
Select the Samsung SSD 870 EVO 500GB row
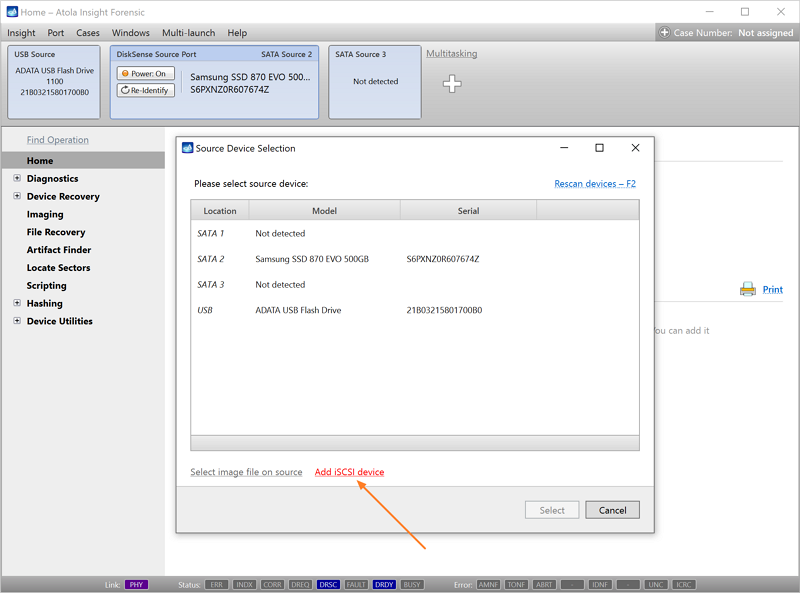(415, 259)
